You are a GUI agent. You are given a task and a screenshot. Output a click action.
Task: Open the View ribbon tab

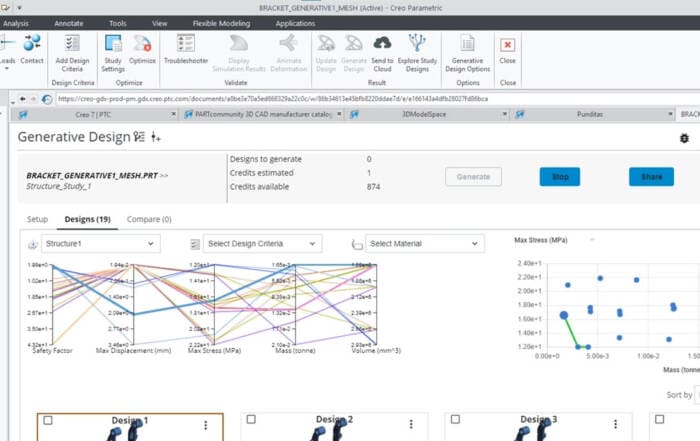coord(159,24)
